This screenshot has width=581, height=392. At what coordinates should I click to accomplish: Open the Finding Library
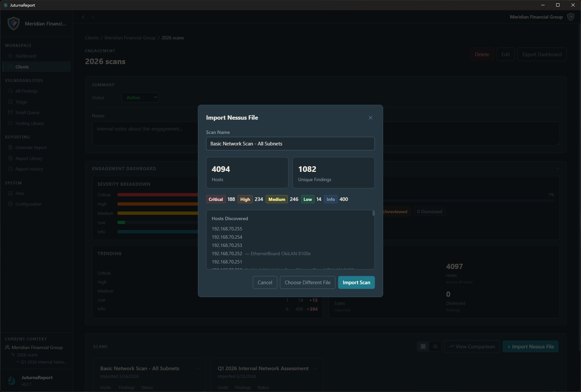coord(29,123)
